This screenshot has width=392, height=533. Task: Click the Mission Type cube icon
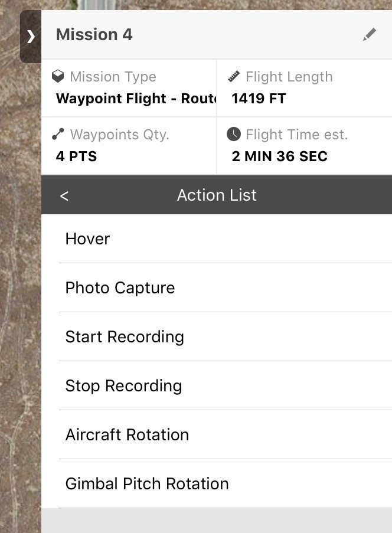point(58,77)
